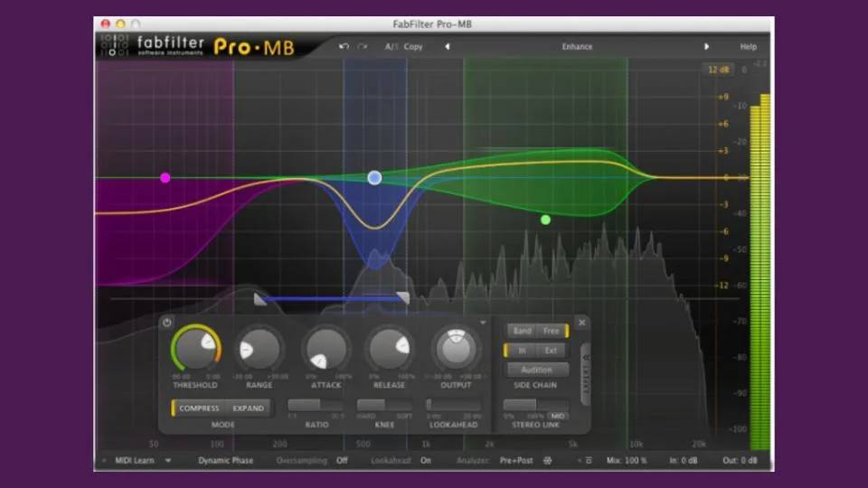Click the Ratio slider
868x488 pixels.
(x=316, y=405)
